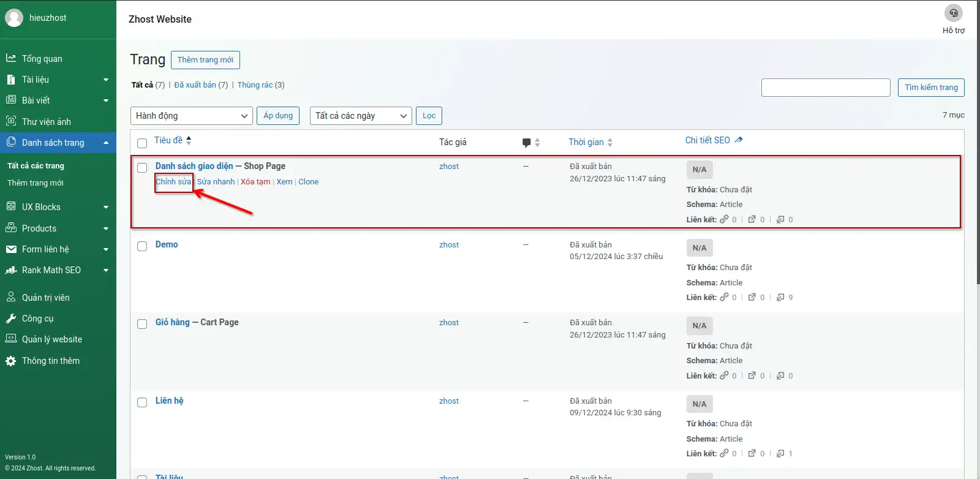Click the hieuzhost user avatar
The width and height of the screenshot is (980, 479).
pyautogui.click(x=14, y=18)
